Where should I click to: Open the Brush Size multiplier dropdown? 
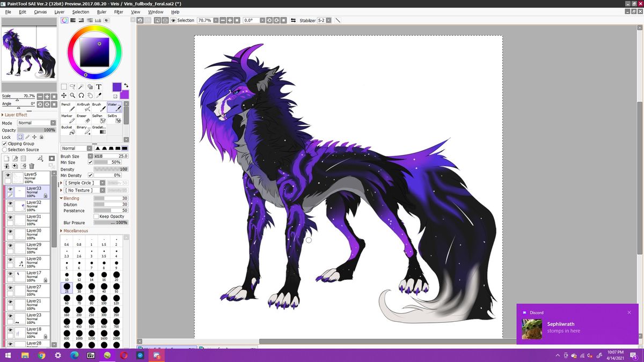pos(90,156)
